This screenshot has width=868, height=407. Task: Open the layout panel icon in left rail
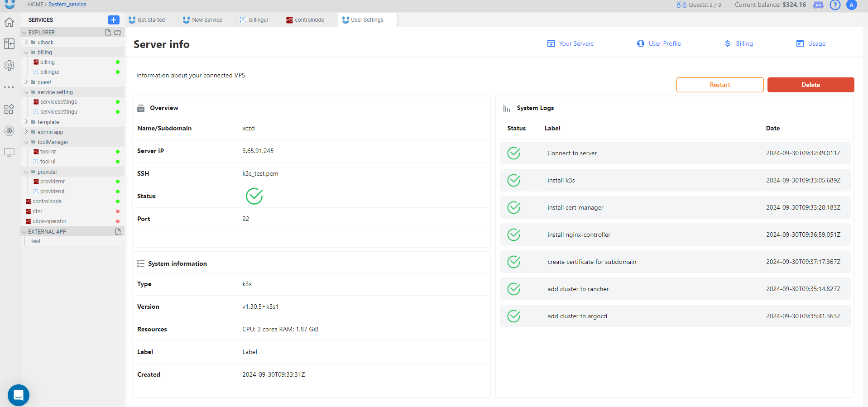[x=9, y=43]
